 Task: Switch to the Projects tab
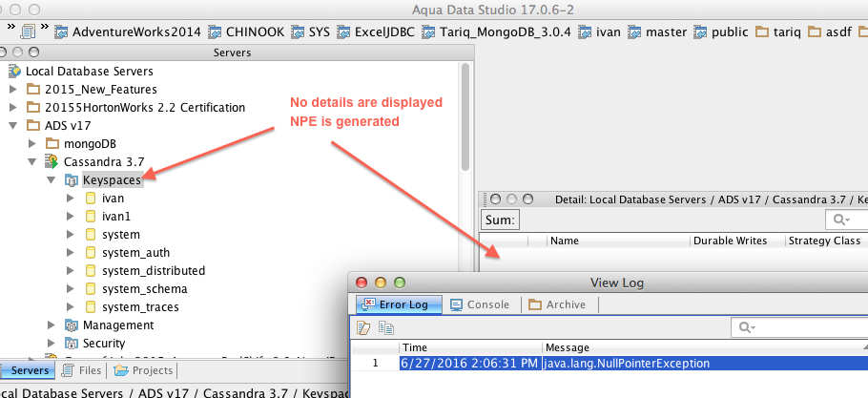(143, 370)
